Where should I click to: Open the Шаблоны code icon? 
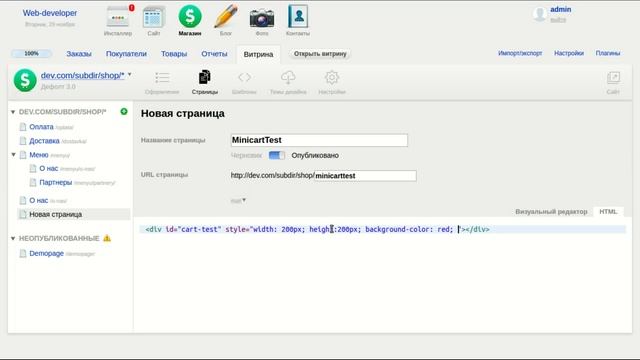(x=244, y=77)
